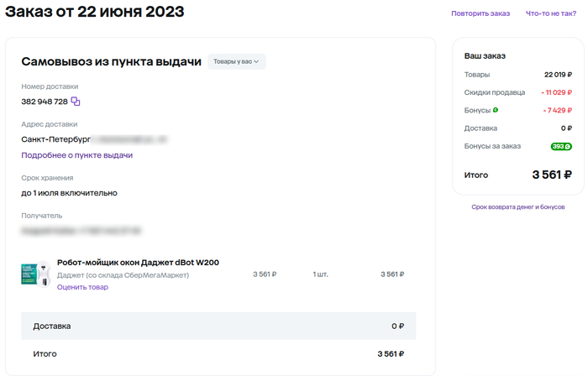Click the green bonus icon beside Бонусы
This screenshot has height=376, width=588.
[x=496, y=110]
